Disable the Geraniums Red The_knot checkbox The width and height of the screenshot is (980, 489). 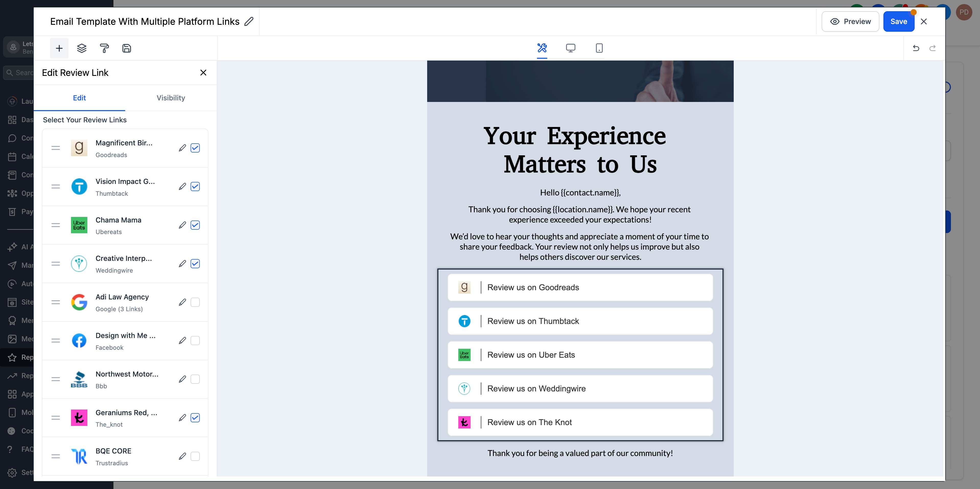pos(195,417)
